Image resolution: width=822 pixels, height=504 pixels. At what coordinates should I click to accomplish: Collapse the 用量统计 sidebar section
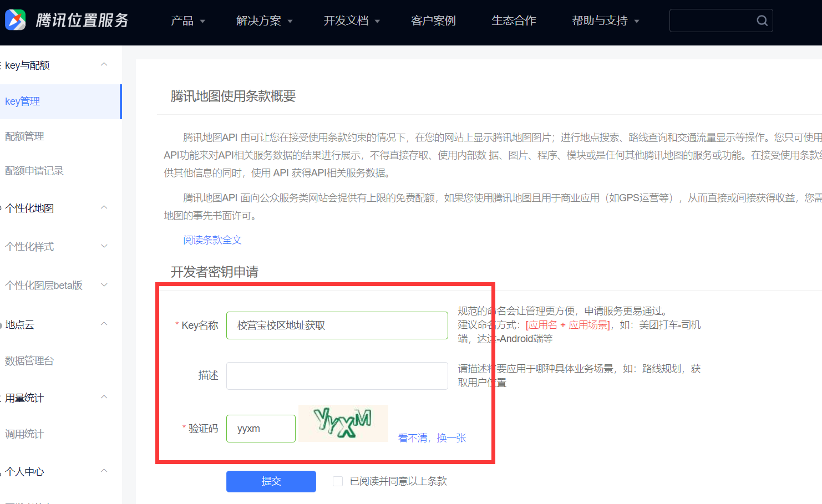104,398
